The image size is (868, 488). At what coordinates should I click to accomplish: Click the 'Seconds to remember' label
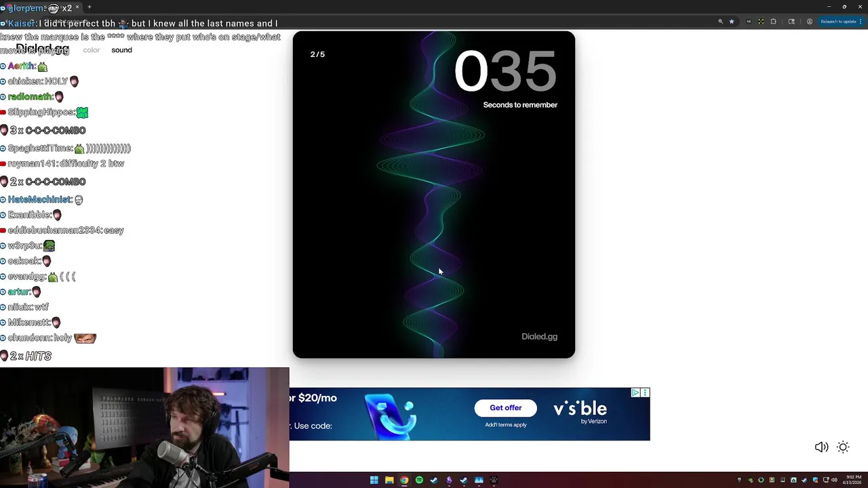(x=520, y=105)
